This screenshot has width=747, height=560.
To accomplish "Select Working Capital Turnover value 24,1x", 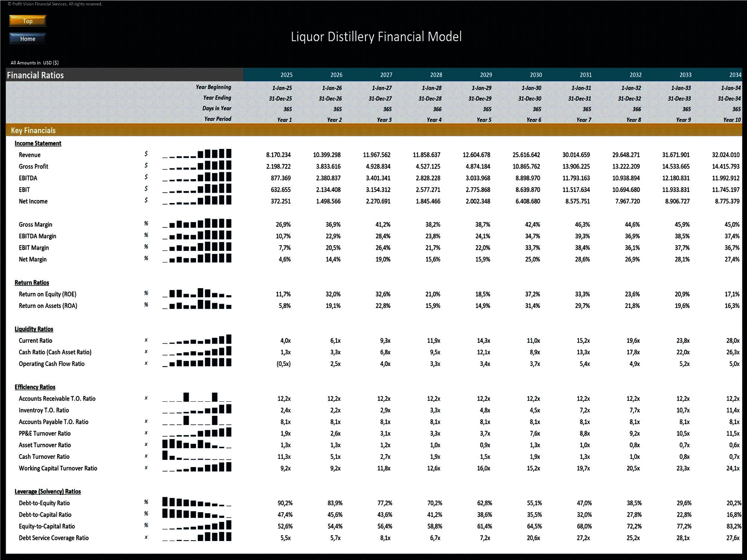I will tap(733, 468).
